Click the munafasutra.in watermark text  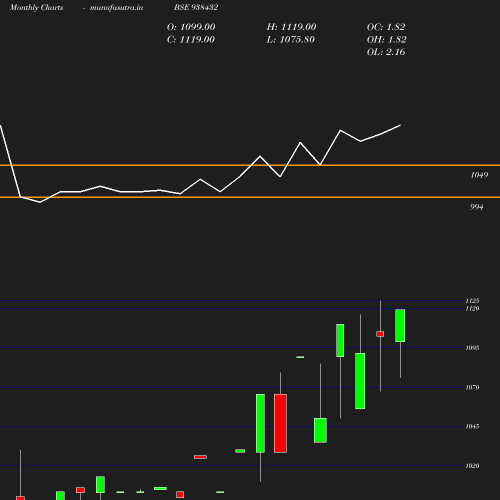coord(117,8)
